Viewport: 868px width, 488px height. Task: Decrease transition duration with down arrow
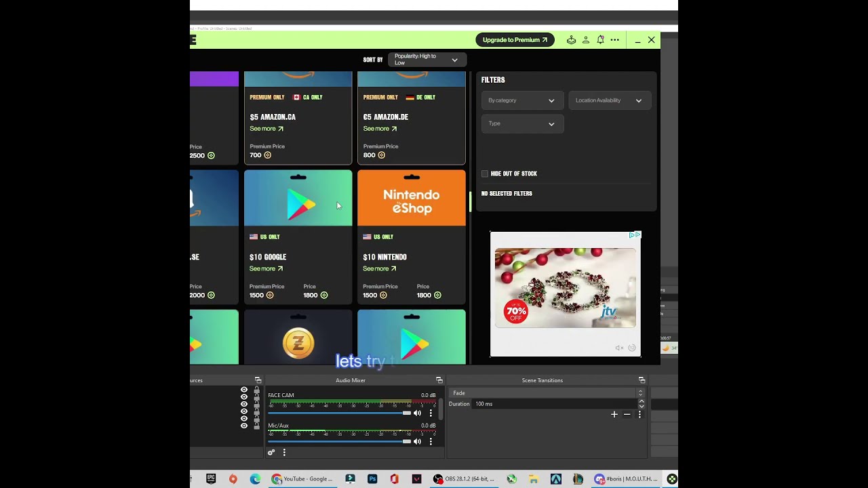(x=642, y=407)
